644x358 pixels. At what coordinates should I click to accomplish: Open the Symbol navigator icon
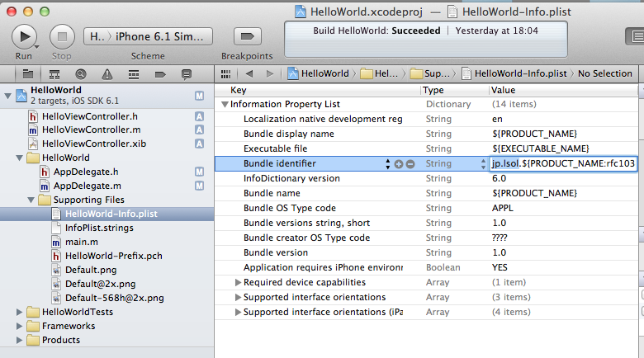(54, 74)
